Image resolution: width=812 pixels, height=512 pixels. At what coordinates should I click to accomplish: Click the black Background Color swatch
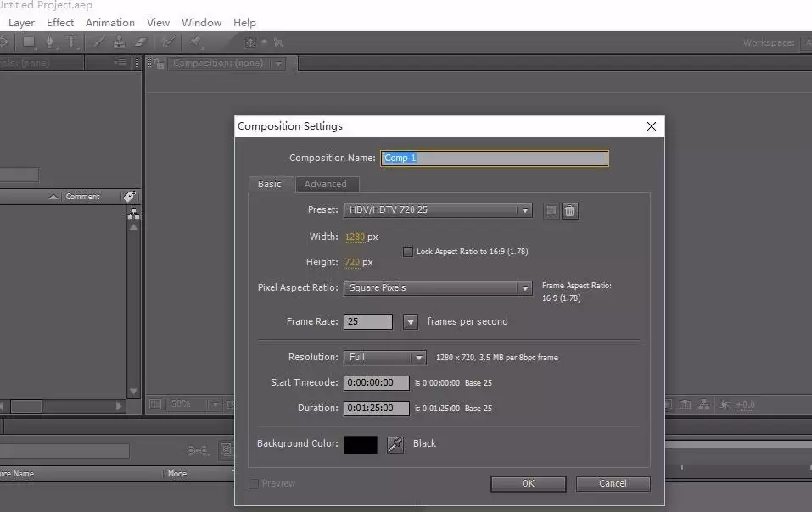361,445
